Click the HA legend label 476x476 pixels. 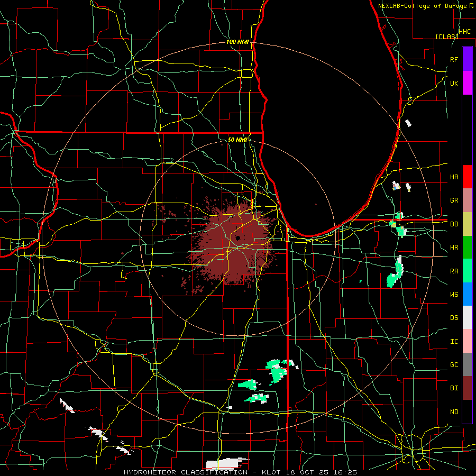pos(454,177)
